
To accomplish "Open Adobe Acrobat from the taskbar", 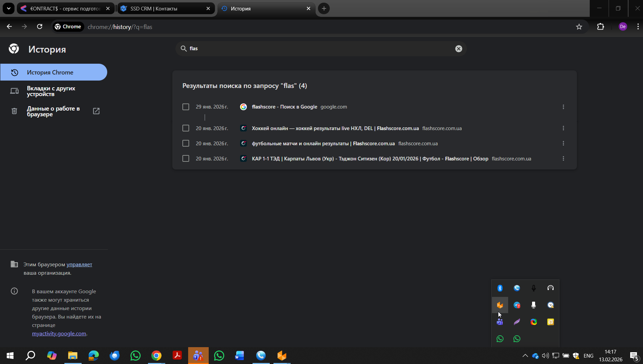I will [177, 356].
